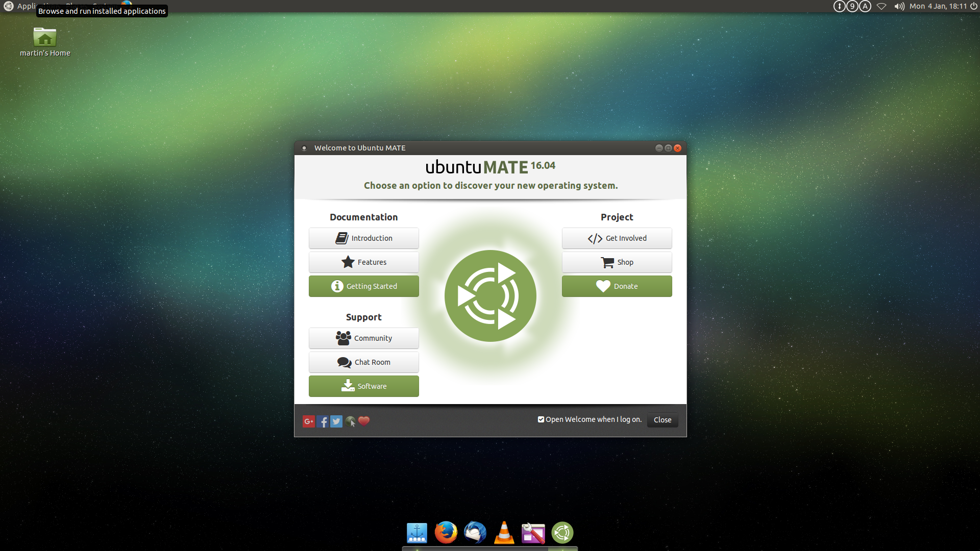The height and width of the screenshot is (551, 980).
Task: Click the green globe website icon
Action: (x=350, y=421)
